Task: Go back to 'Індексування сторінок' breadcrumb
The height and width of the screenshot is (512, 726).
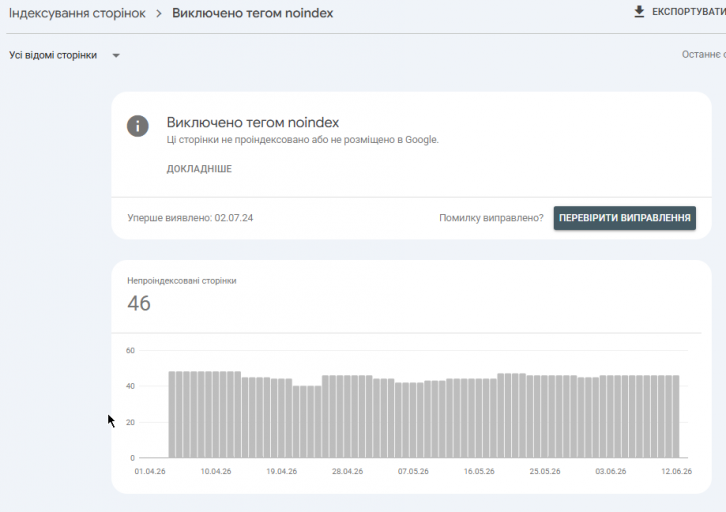Action: 77,13
